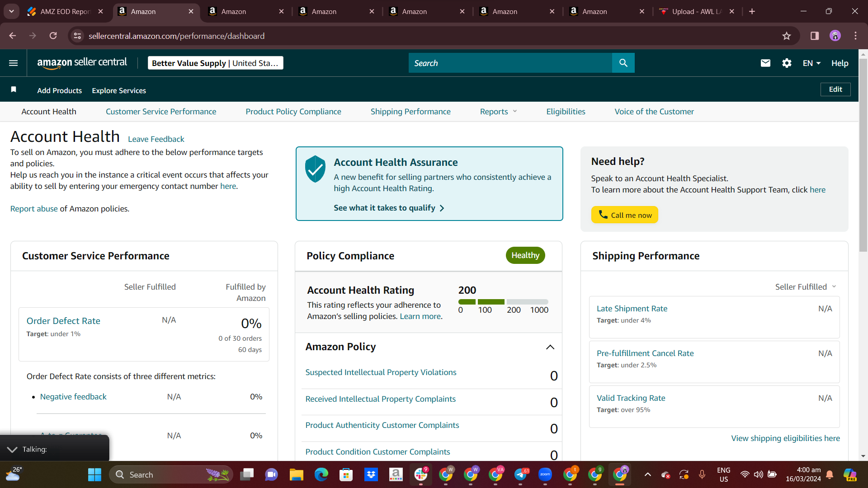Viewport: 868px width, 488px height.
Task: Open Customer Service Performance tab
Action: (x=161, y=112)
